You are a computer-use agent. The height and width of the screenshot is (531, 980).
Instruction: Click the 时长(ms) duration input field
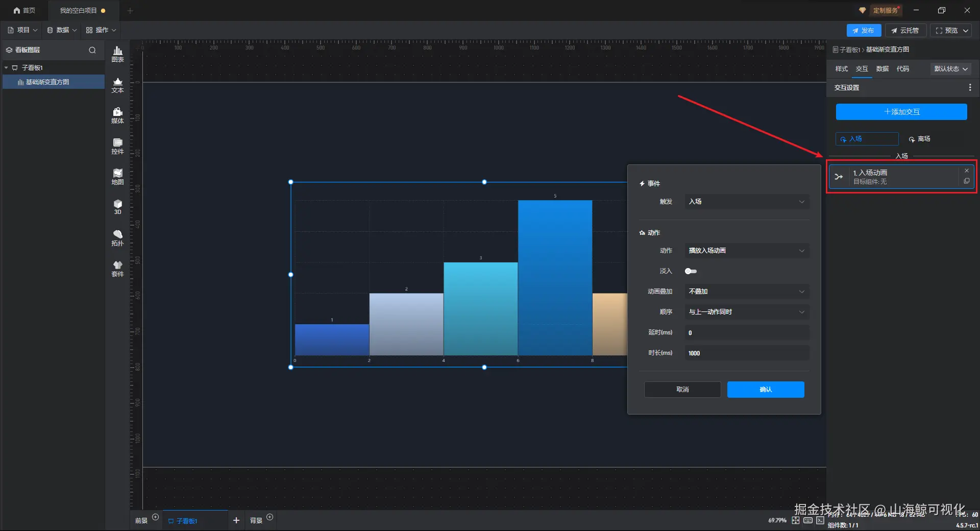pyautogui.click(x=747, y=353)
